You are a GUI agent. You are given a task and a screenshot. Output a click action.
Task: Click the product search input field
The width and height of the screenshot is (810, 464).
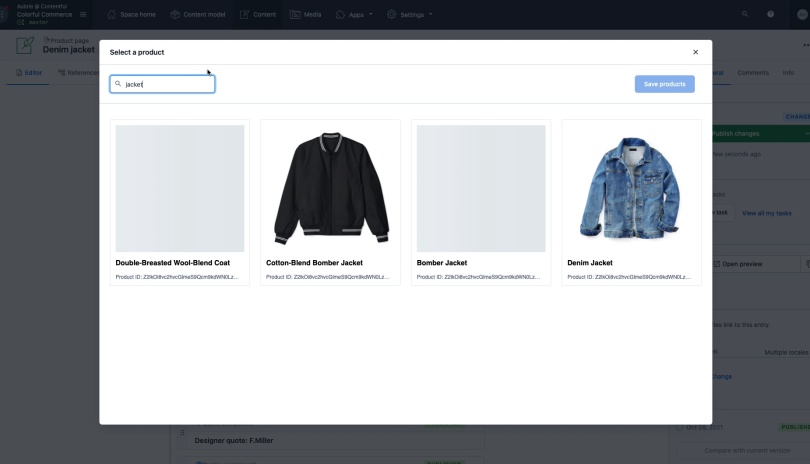(162, 84)
